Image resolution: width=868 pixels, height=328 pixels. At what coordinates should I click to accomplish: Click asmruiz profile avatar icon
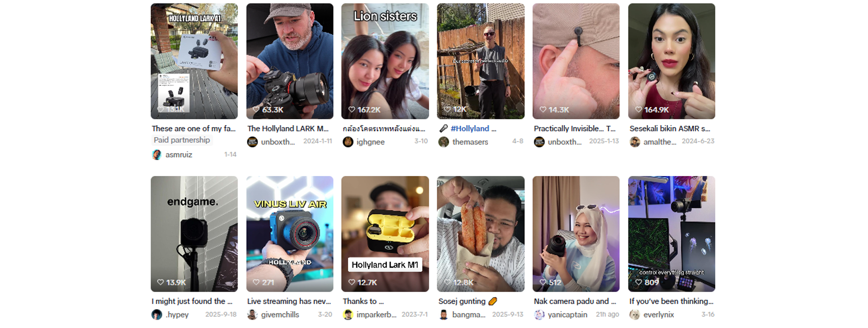[x=157, y=155]
